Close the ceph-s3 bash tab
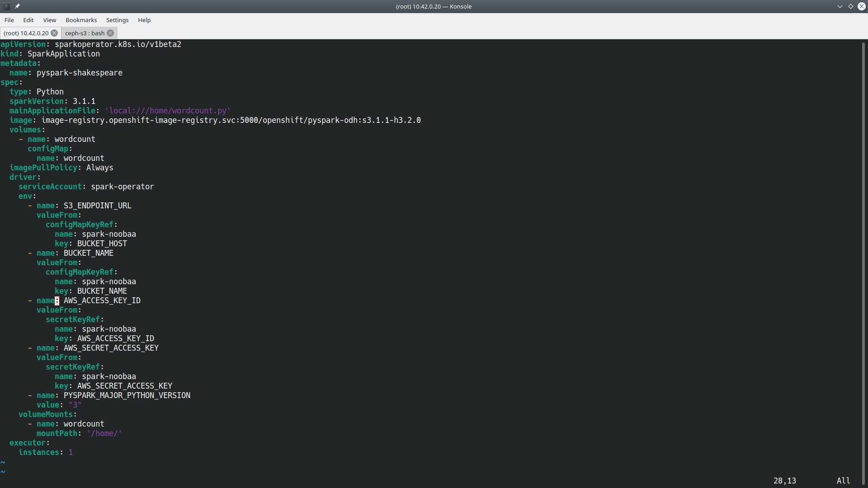Screen dimensions: 868x488 click(x=110, y=33)
